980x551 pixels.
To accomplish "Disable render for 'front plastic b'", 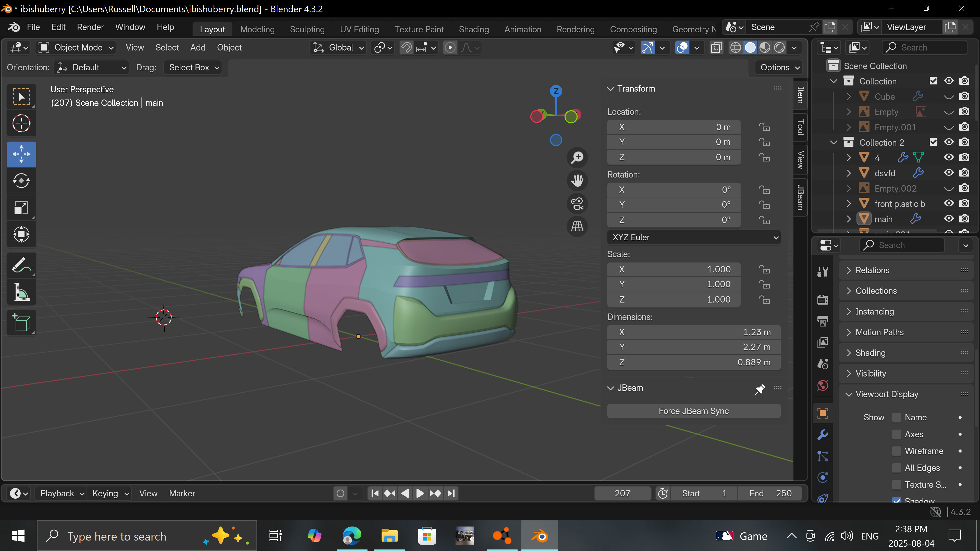I will click(x=964, y=204).
